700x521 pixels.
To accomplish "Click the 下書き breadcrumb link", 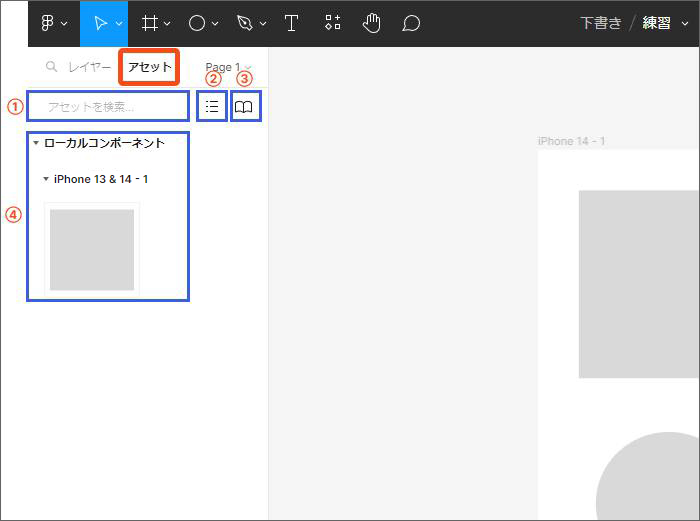I will point(600,23).
